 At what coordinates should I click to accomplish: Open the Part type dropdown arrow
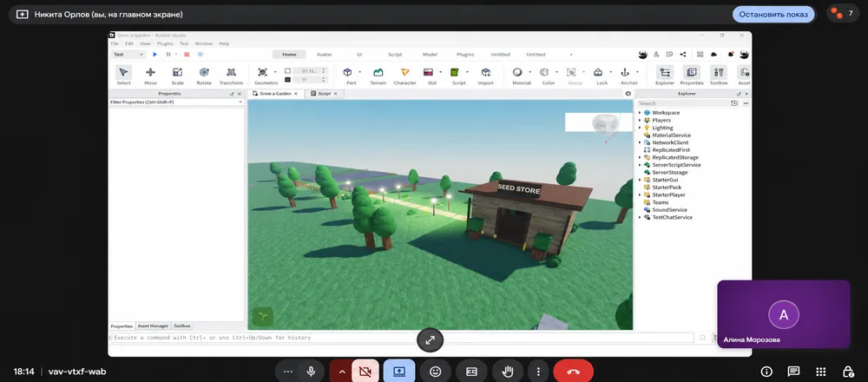360,72
